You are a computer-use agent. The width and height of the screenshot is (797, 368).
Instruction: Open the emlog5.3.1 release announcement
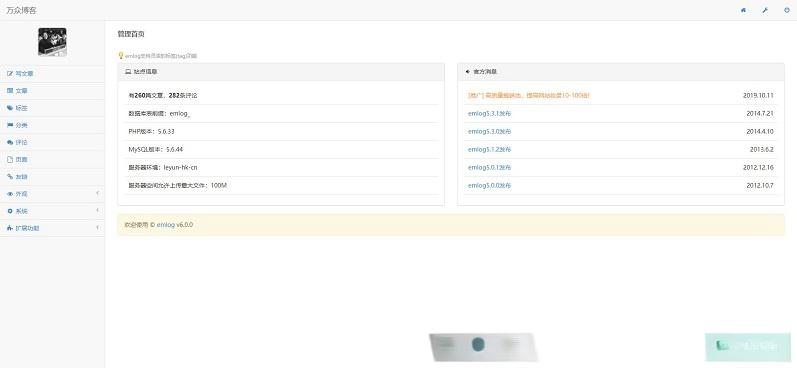point(489,113)
